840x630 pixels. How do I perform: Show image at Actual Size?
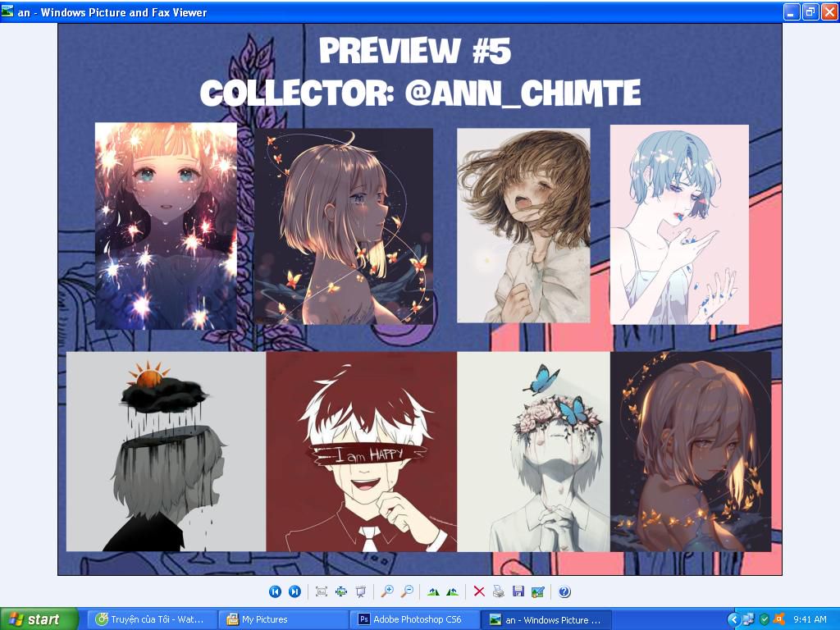[340, 591]
